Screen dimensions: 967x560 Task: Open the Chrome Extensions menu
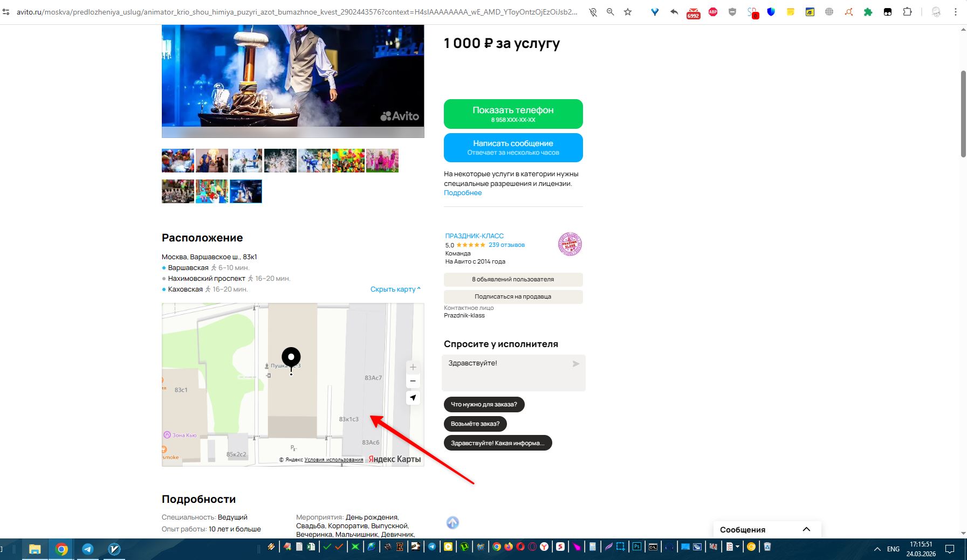(908, 12)
